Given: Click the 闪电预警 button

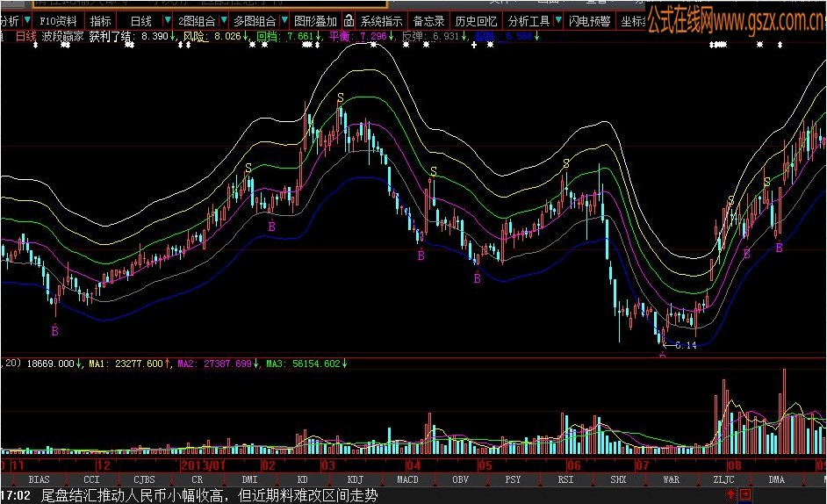Looking at the screenshot, I should (590, 21).
